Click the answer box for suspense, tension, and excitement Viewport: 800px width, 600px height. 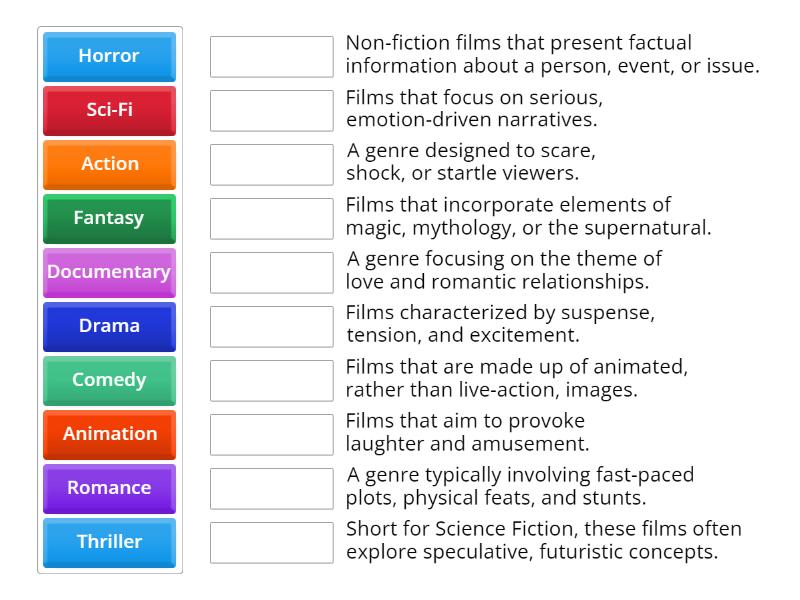click(271, 326)
